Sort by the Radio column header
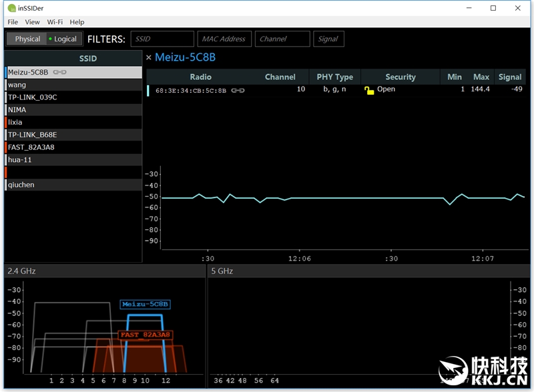This screenshot has width=534, height=392. coord(201,77)
